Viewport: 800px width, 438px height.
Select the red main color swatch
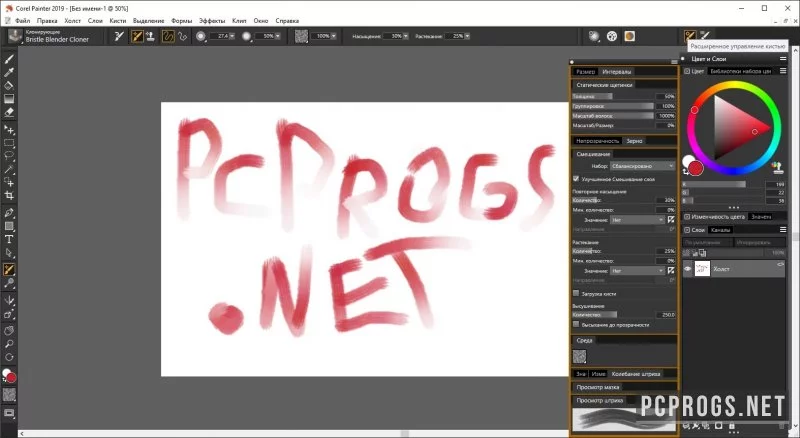(695, 167)
